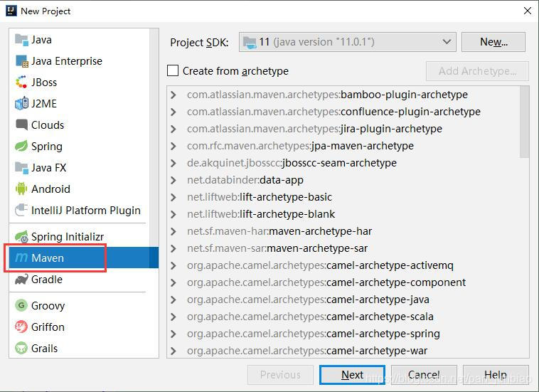
Task: Expand net.databinder data-app node
Action: (x=174, y=180)
